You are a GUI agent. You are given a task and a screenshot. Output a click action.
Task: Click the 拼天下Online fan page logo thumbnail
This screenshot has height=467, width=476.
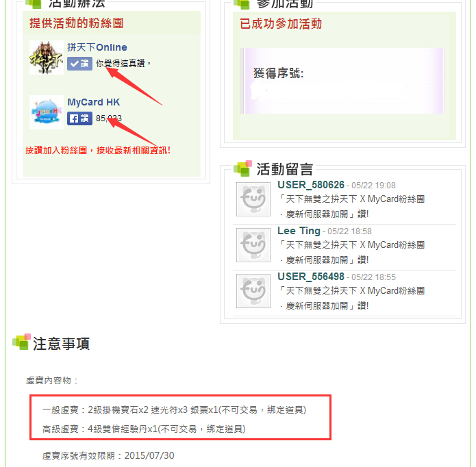(47, 58)
